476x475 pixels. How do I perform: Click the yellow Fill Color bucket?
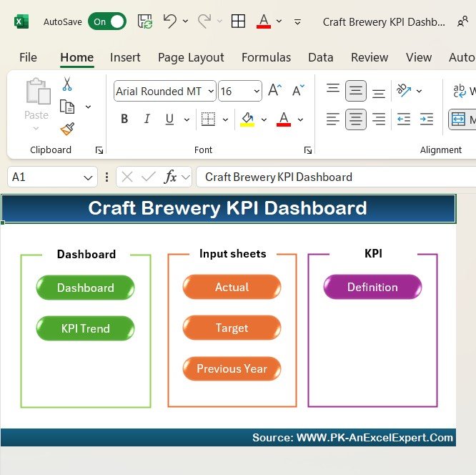pyautogui.click(x=247, y=119)
